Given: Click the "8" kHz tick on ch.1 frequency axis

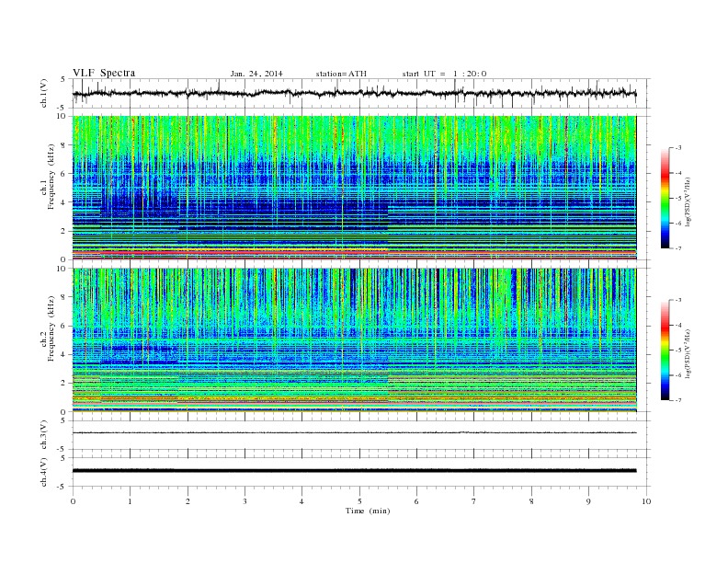Looking at the screenshot, I should [x=64, y=145].
